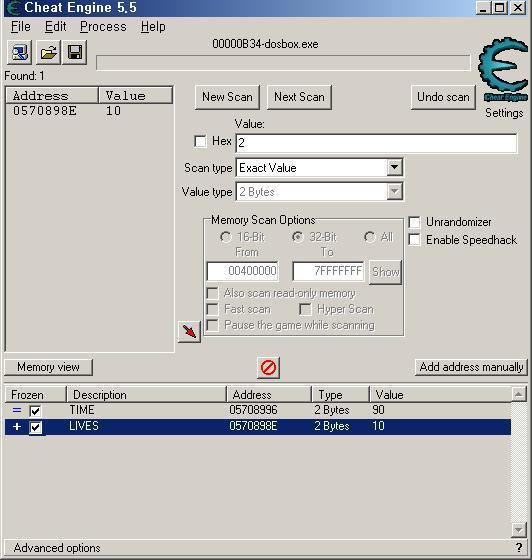Open the Edit menu
Viewport: 532px width, 560px height.
tap(55, 27)
